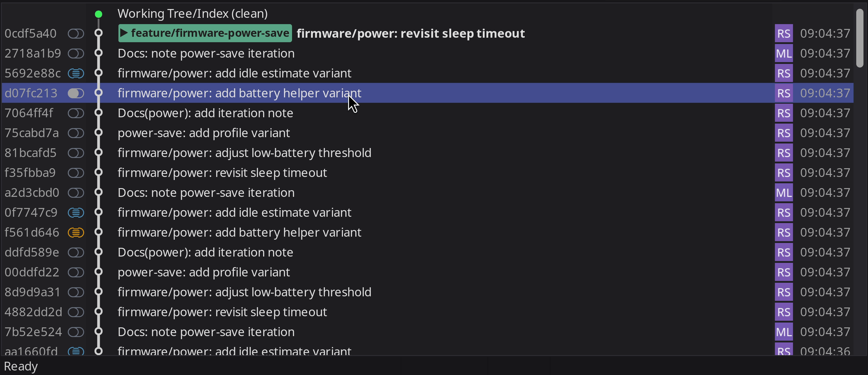The width and height of the screenshot is (868, 375).
Task: Click the green Working Tree status dot
Action: (98, 14)
